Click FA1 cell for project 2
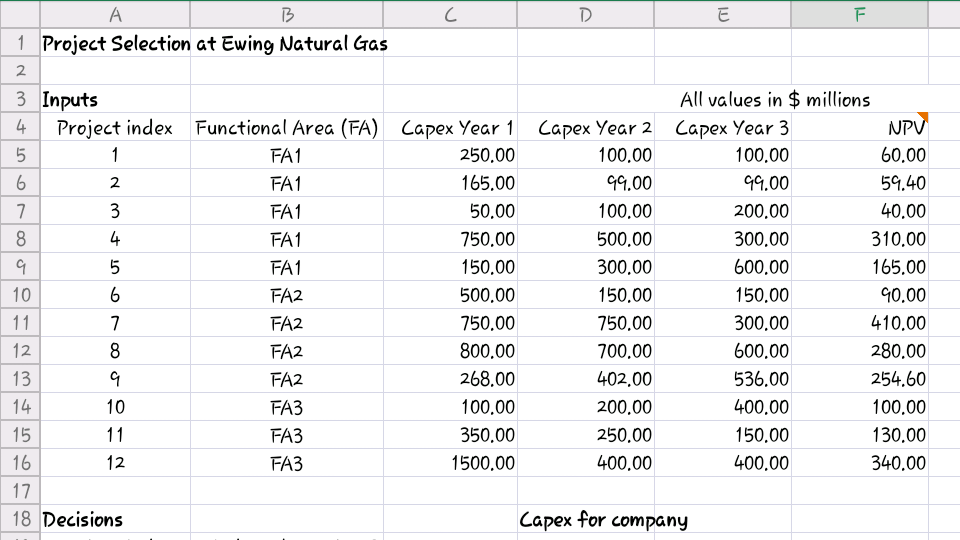The image size is (960, 540). tap(287, 183)
